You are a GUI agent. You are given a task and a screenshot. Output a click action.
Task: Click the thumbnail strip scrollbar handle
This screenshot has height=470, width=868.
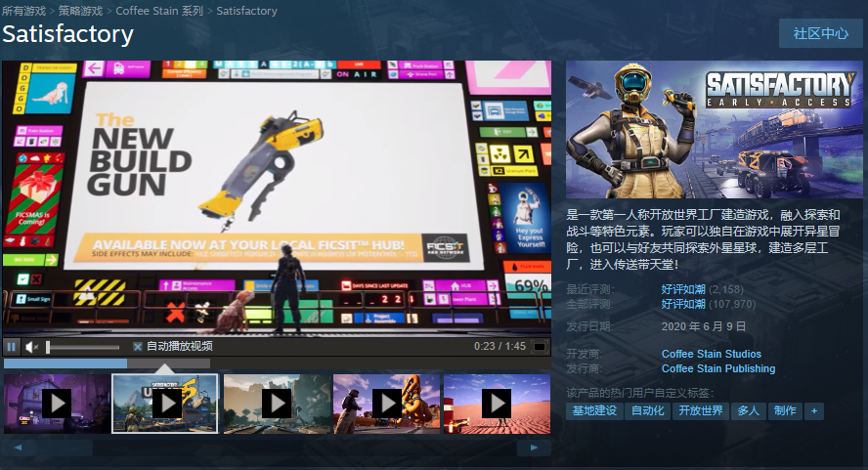tap(65, 448)
